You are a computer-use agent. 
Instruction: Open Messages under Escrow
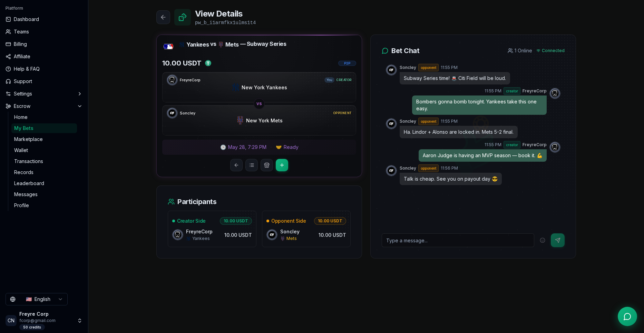point(44,194)
